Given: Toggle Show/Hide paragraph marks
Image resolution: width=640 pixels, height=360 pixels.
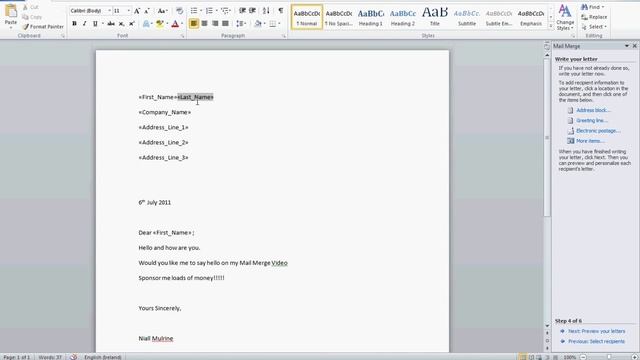Looking at the screenshot, I should [x=281, y=11].
